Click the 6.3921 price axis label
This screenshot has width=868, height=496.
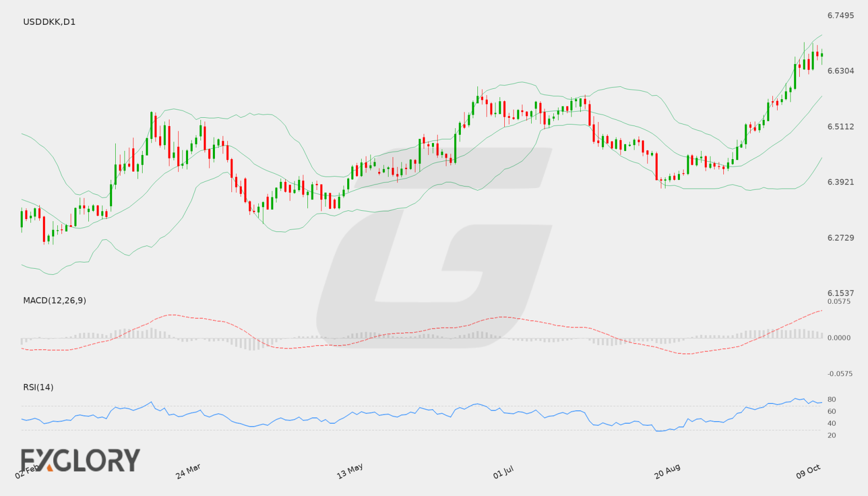841,182
